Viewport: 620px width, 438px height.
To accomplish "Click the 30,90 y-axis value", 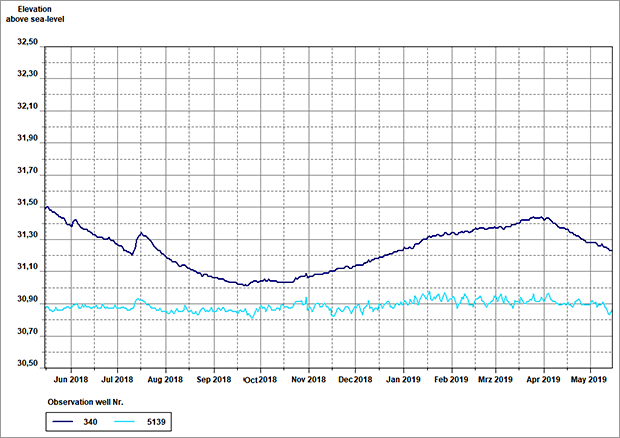I will click(27, 299).
